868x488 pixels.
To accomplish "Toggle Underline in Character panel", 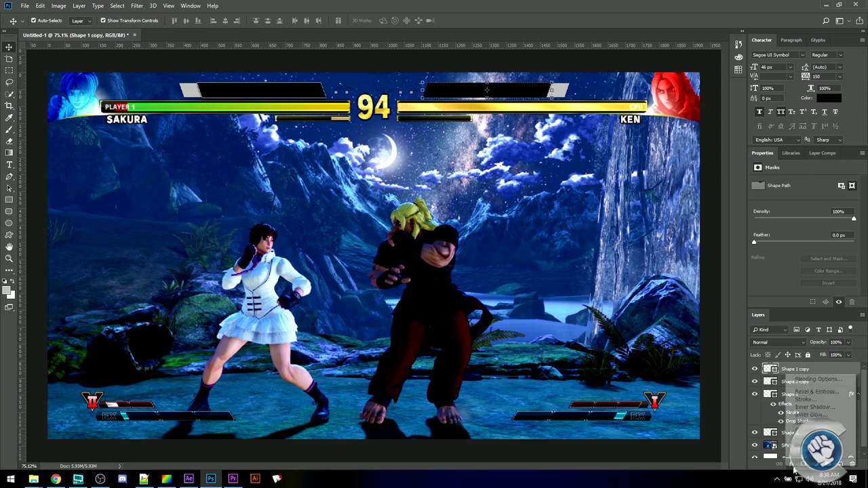I will [x=824, y=111].
